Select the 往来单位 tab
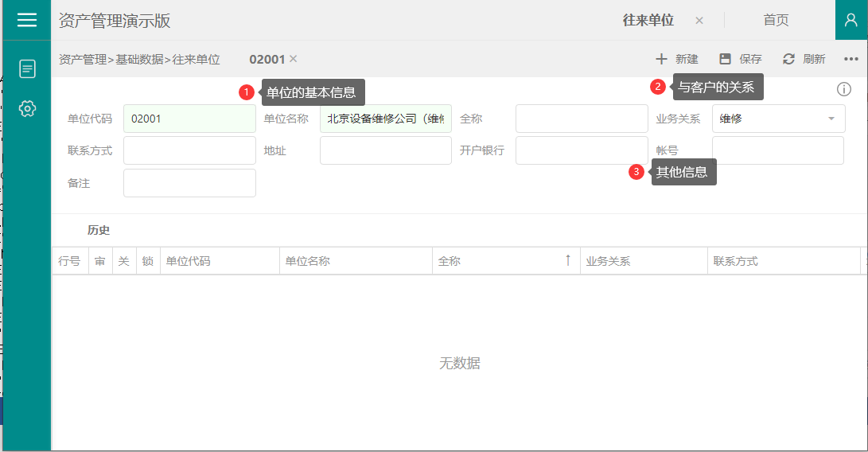This screenshot has width=868, height=452. click(648, 20)
